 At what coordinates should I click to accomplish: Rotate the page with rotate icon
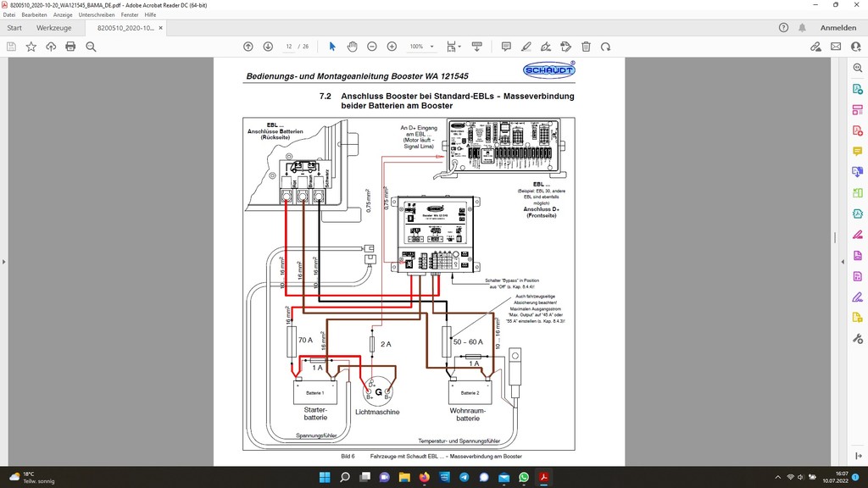tap(605, 47)
